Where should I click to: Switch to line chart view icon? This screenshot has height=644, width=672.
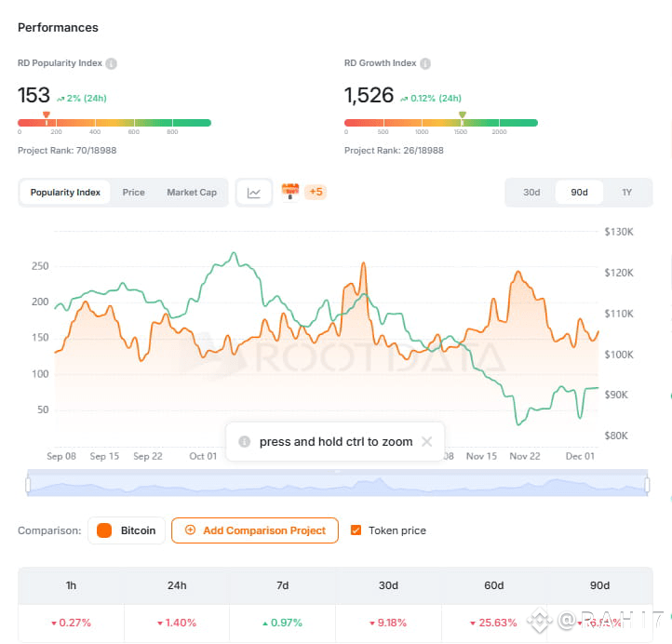click(254, 193)
